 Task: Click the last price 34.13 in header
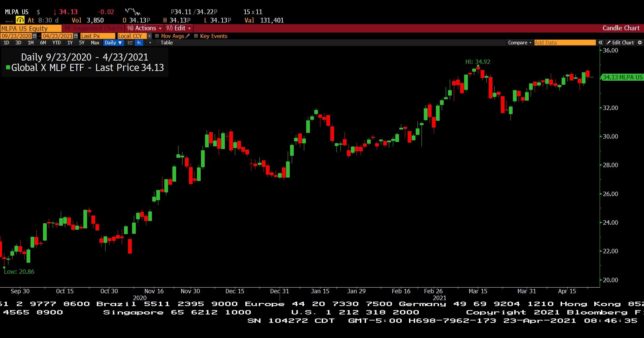pyautogui.click(x=68, y=12)
